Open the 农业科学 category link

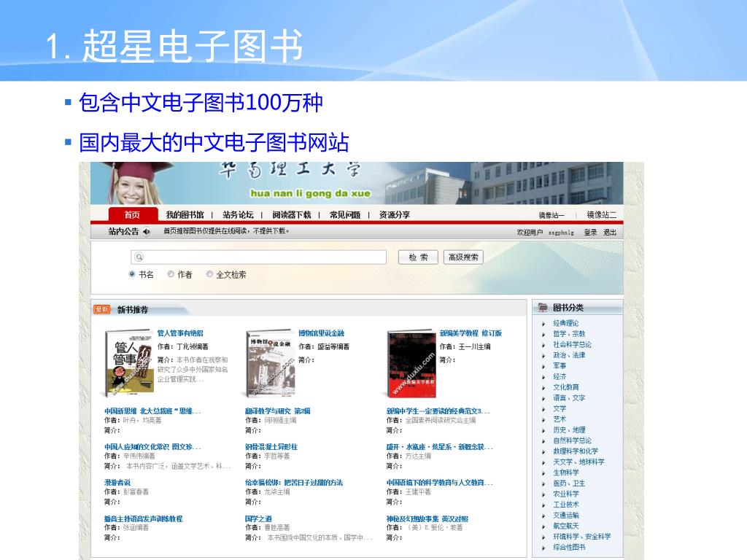point(566,494)
